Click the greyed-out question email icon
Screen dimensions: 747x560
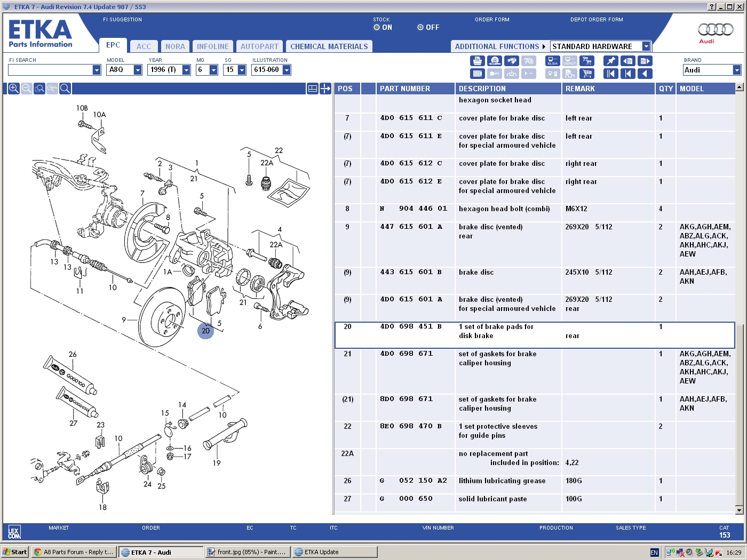click(529, 61)
